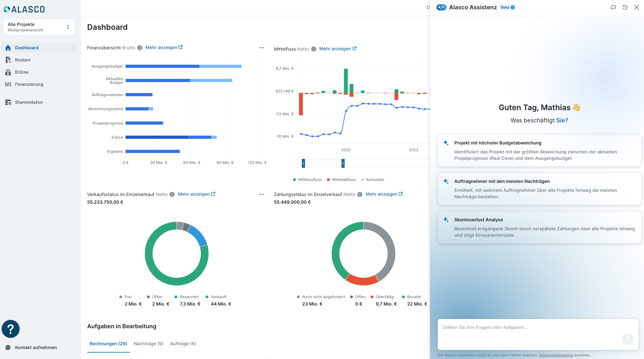Click the info icon beside Mittelfluss Netto

314,49
